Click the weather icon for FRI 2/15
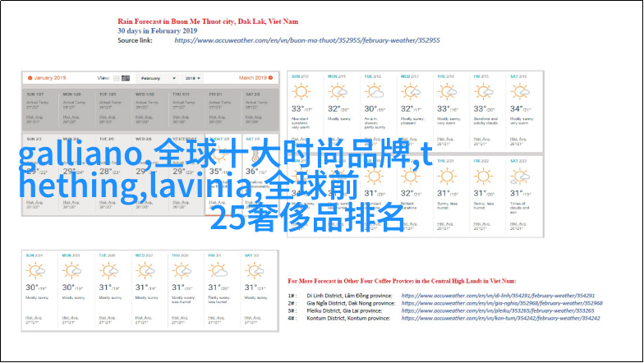644x363 pixels. click(x=483, y=92)
